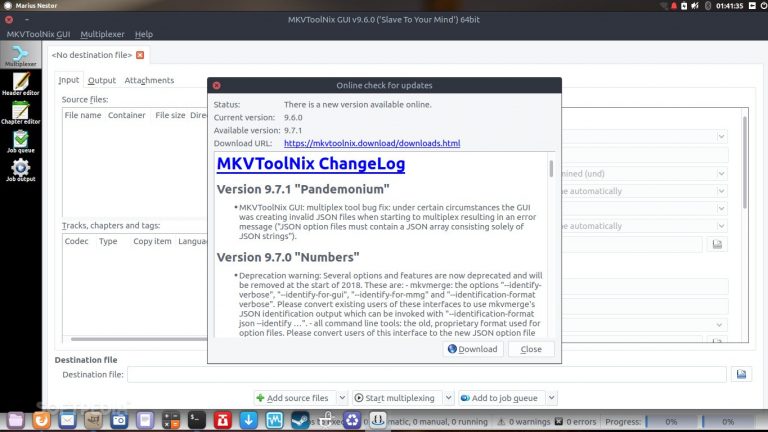The image size is (768, 432).
Task: Follow the MKVToolNix ChangeLog heading link
Action: pyautogui.click(x=311, y=164)
